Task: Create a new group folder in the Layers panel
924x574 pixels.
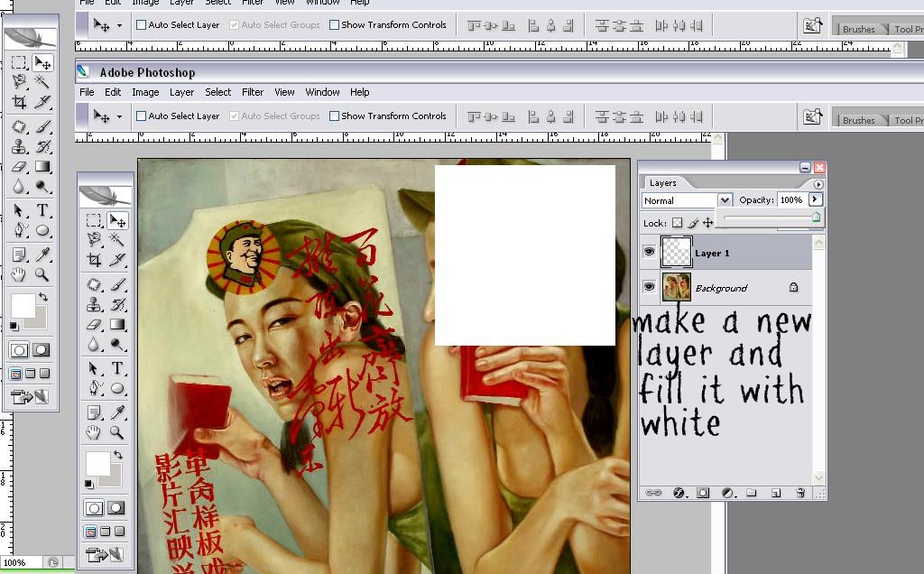Action: 752,493
